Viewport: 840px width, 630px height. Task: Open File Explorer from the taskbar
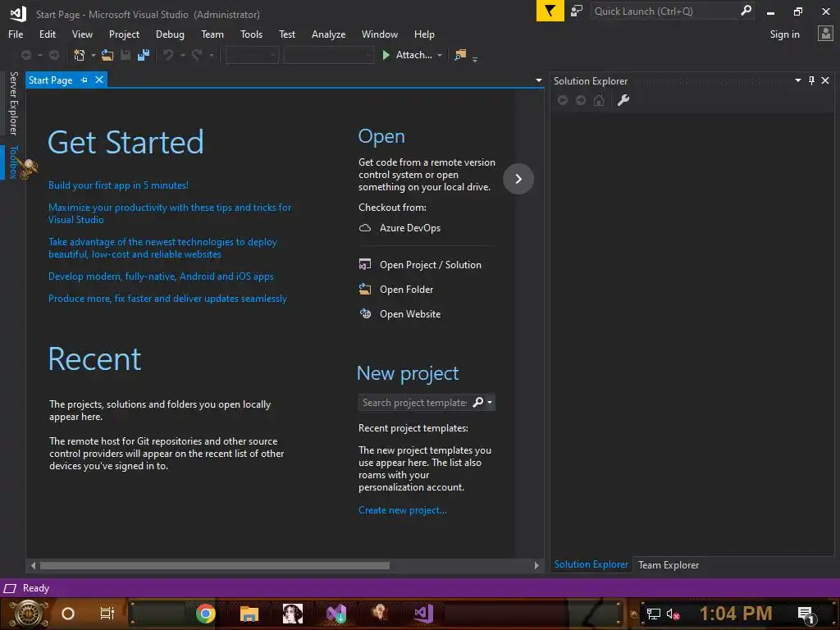click(x=249, y=614)
